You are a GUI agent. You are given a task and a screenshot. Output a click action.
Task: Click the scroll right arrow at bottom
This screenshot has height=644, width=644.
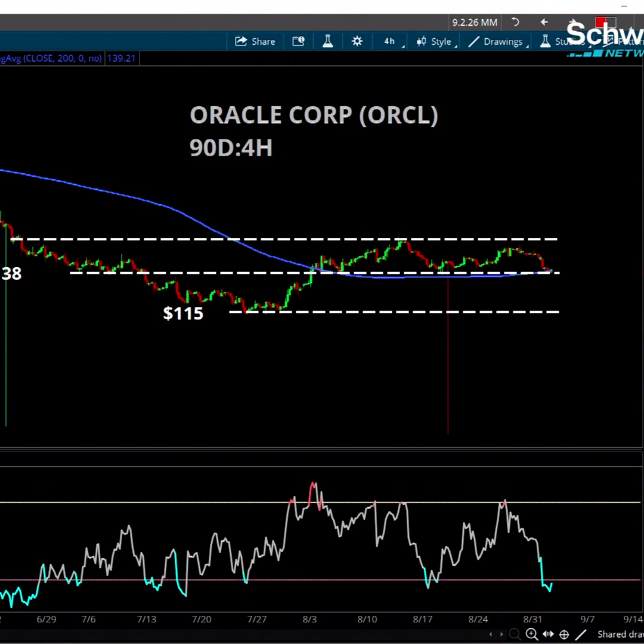coord(502,634)
